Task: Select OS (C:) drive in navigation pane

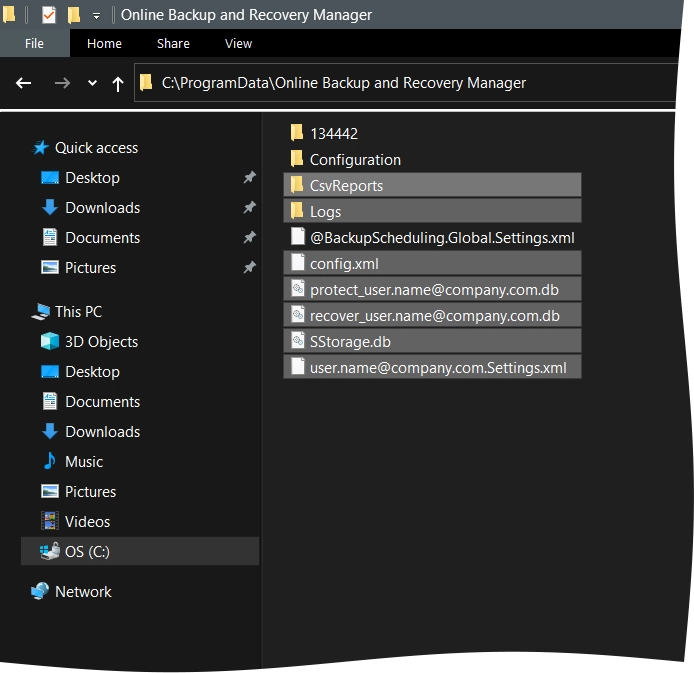Action: [140, 551]
